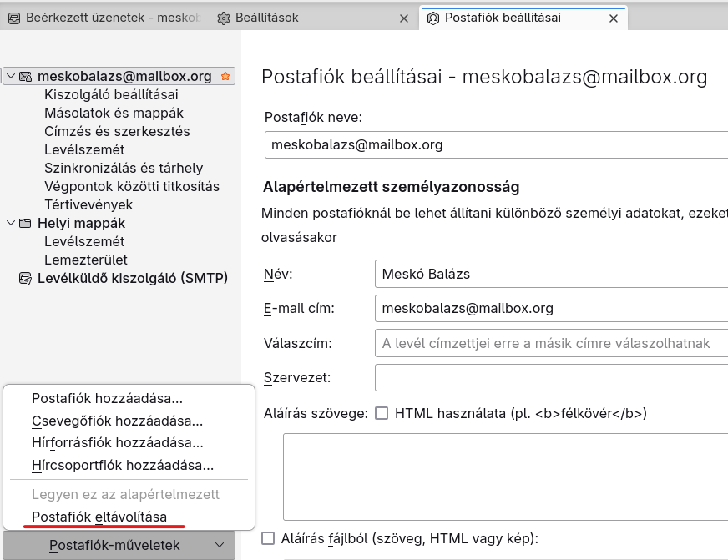Close the Postafiók beállításai tab
The width and height of the screenshot is (728, 560).
click(614, 18)
